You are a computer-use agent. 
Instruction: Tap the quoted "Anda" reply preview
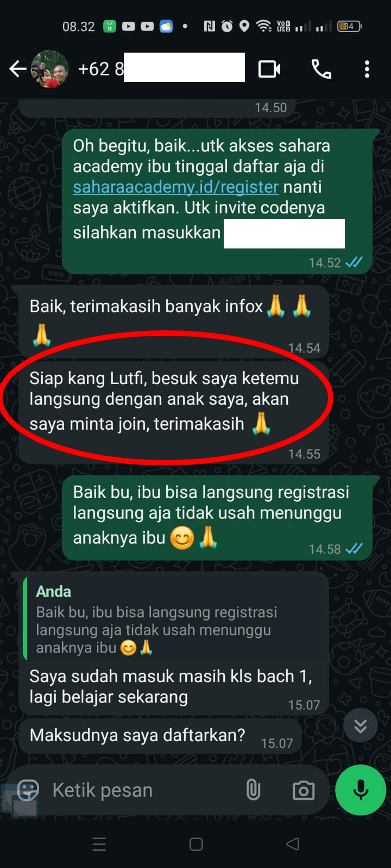[x=175, y=618]
